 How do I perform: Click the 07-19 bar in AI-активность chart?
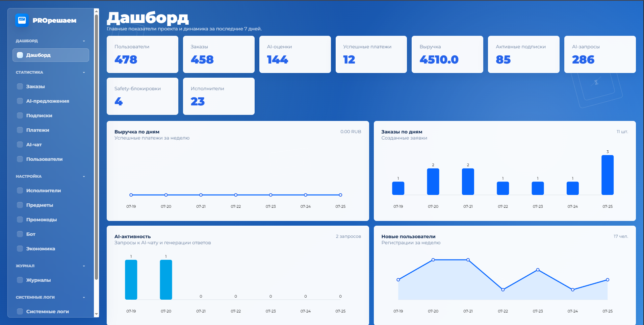point(131,280)
